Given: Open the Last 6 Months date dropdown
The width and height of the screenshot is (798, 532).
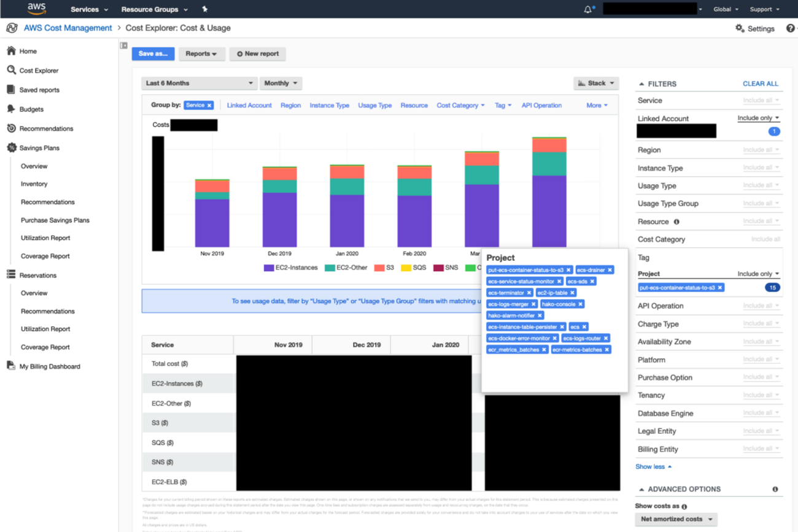Looking at the screenshot, I should point(199,83).
